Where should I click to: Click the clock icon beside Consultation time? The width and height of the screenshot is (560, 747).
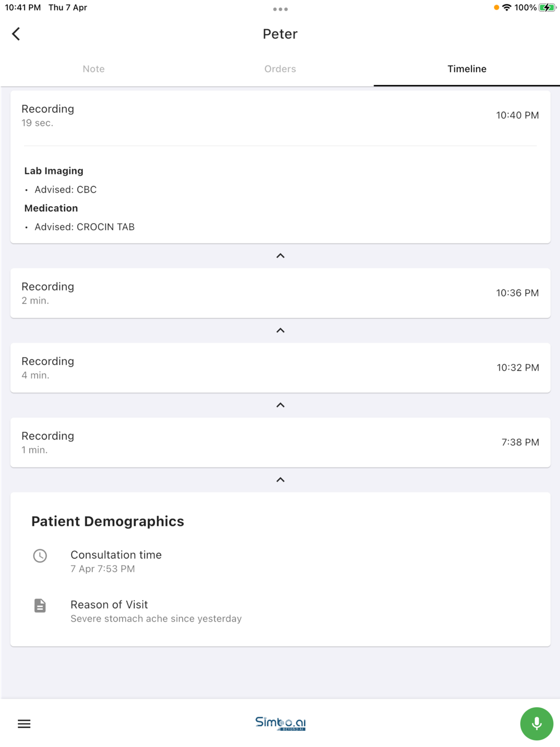[40, 555]
